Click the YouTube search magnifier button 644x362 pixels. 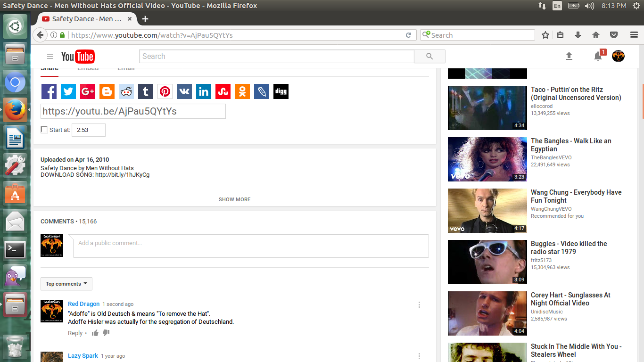(429, 56)
